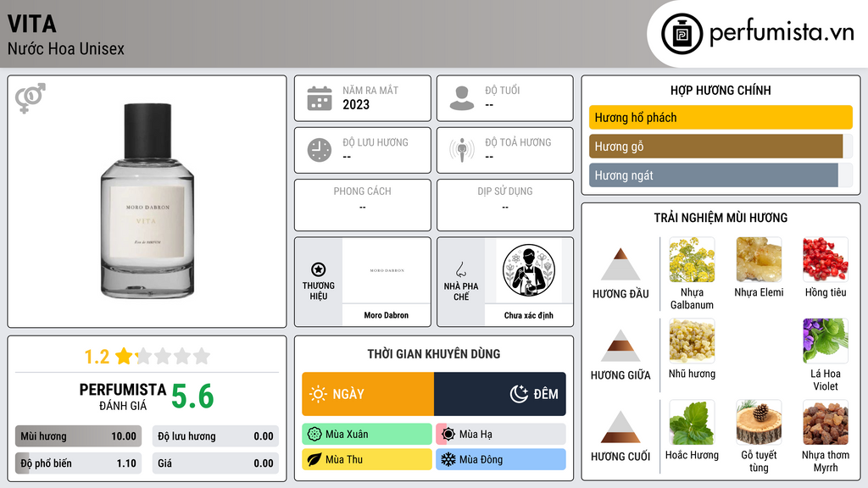This screenshot has width=868, height=488.
Task: Click the sun icon in Mùa Hạ
Action: (448, 435)
